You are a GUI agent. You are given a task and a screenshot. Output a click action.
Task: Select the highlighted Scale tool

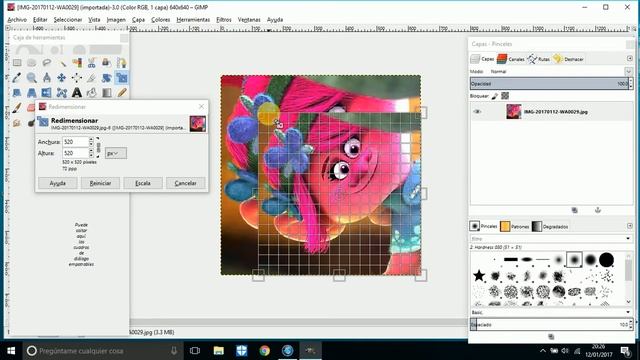[x=122, y=78]
